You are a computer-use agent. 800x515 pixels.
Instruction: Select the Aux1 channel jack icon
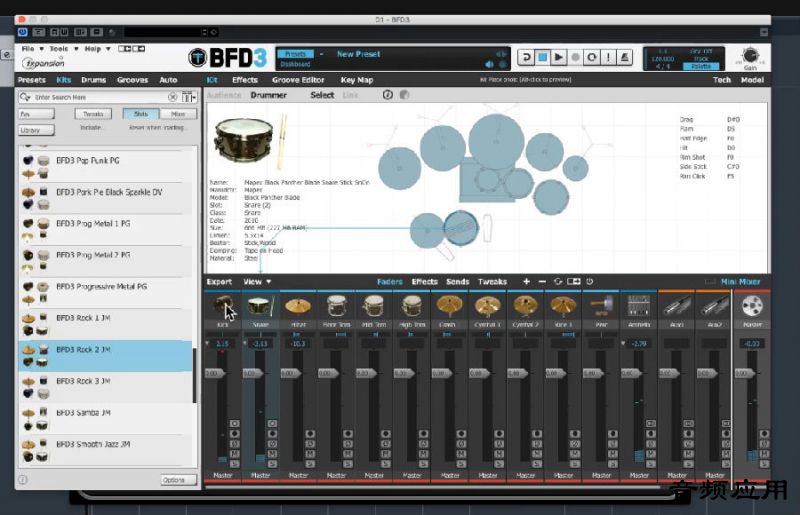pyautogui.click(x=677, y=306)
